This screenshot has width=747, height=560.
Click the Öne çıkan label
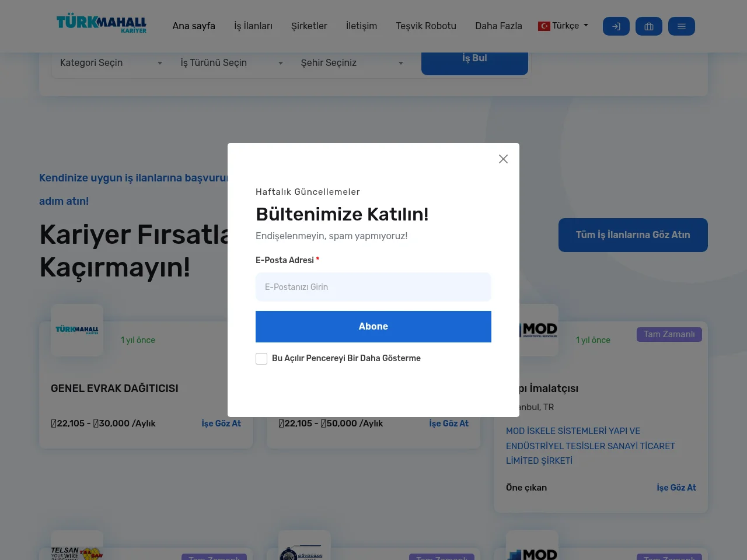coord(526,488)
